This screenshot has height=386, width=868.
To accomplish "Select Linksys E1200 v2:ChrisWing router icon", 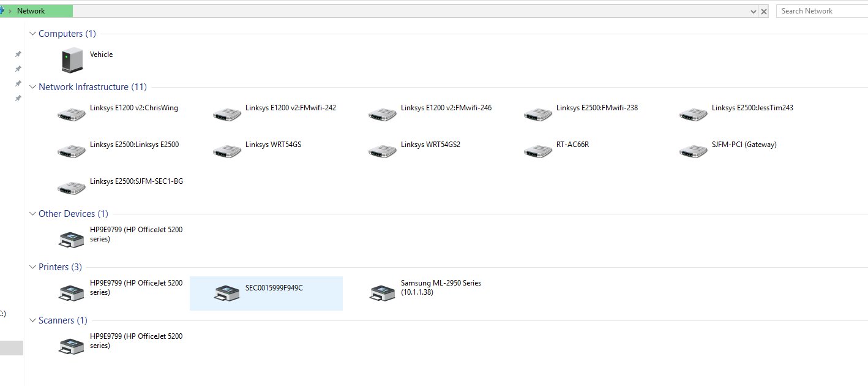I will click(72, 114).
